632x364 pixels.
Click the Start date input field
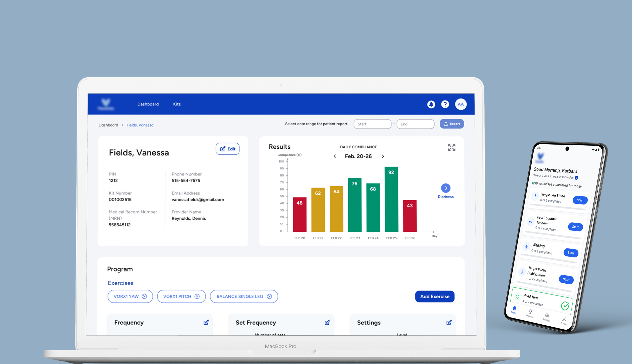(372, 124)
